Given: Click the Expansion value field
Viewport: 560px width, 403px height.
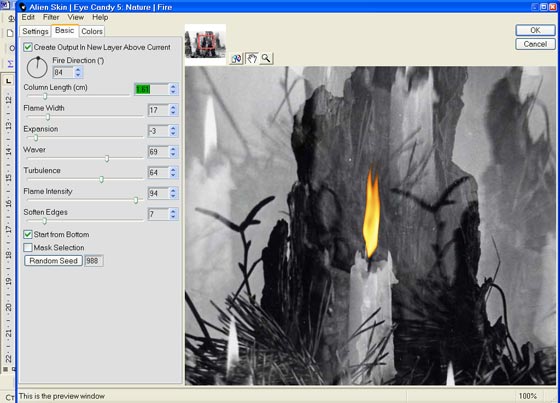Looking at the screenshot, I should click(x=158, y=131).
